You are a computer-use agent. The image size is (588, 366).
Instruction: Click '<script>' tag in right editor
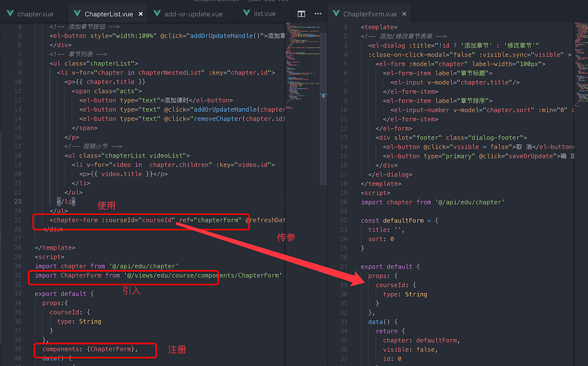(376, 193)
